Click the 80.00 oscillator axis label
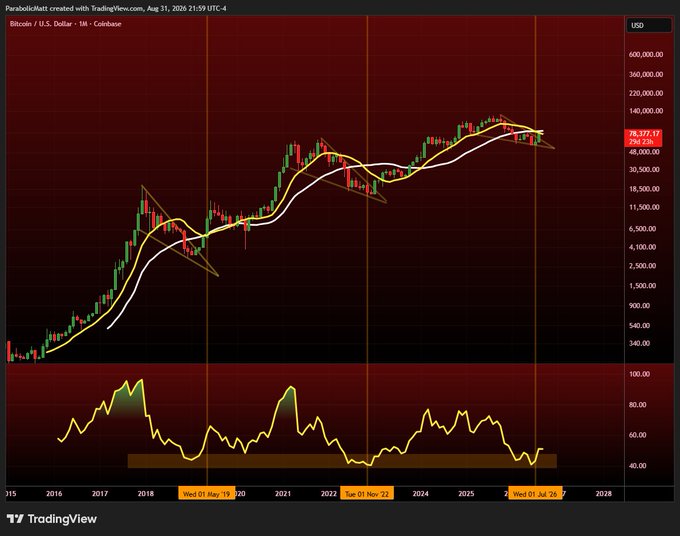680x536 pixels. tap(638, 405)
